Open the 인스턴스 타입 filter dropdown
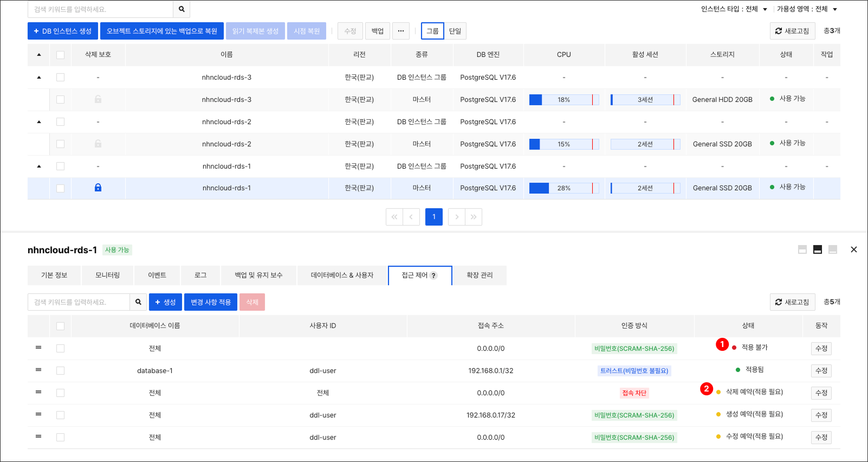This screenshot has height=462, width=868. [734, 9]
